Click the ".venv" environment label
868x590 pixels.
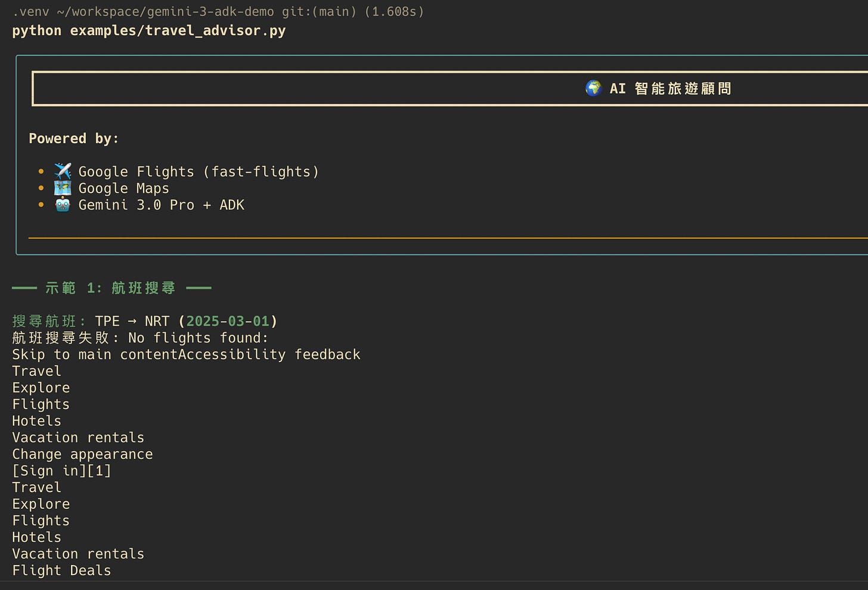pyautogui.click(x=31, y=12)
